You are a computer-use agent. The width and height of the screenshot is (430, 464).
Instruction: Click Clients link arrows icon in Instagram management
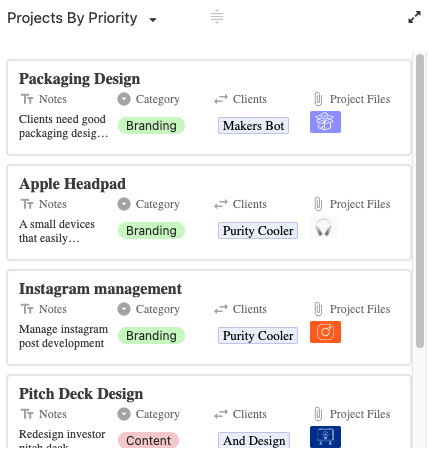[221, 309]
